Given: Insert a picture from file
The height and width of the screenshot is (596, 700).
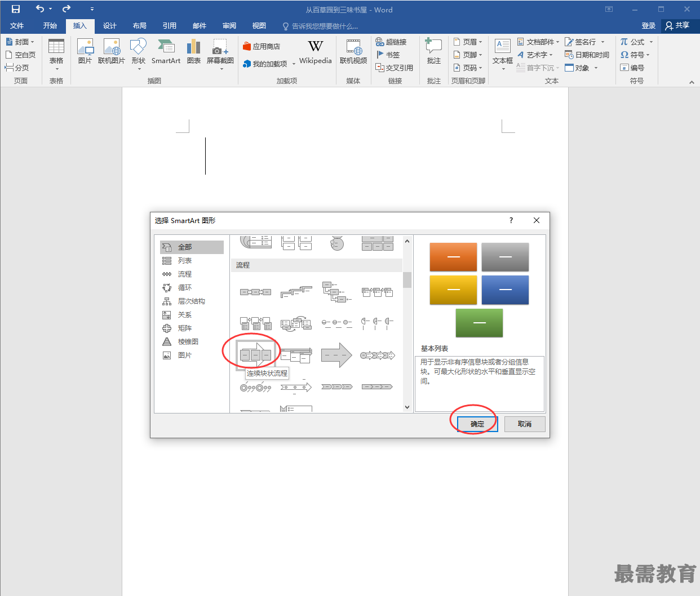Looking at the screenshot, I should coord(85,52).
